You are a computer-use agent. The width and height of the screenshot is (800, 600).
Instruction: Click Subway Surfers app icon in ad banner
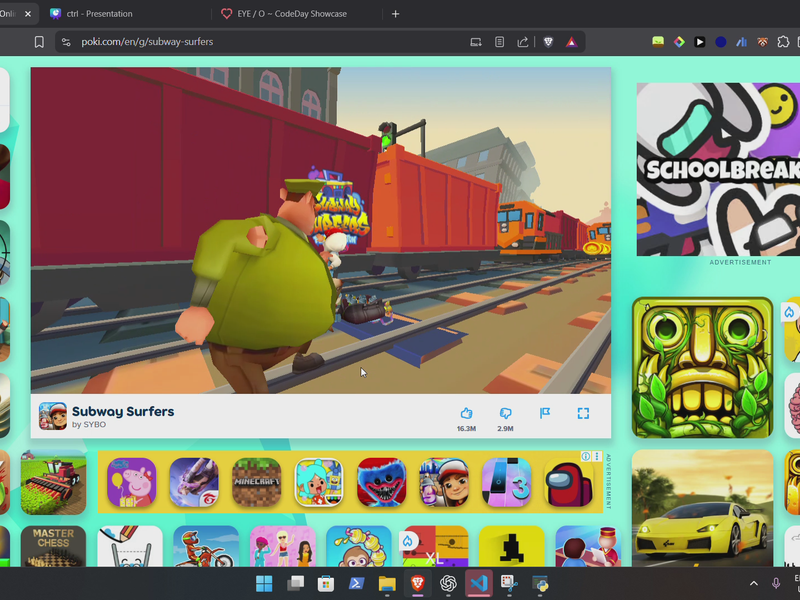pos(444,482)
